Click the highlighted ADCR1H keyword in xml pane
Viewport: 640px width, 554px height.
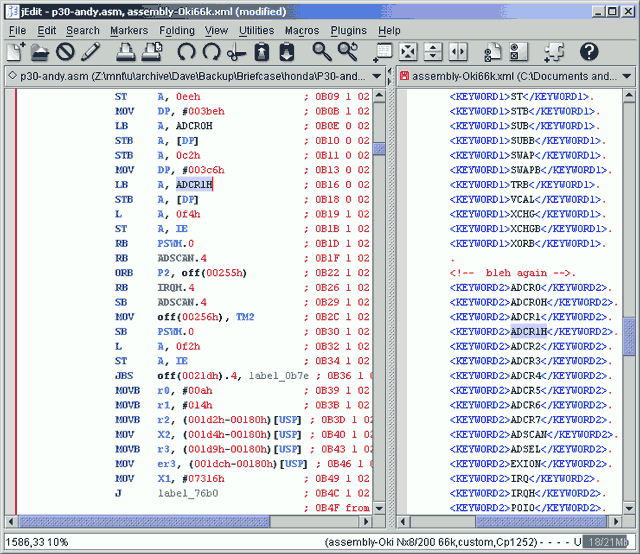pos(529,332)
